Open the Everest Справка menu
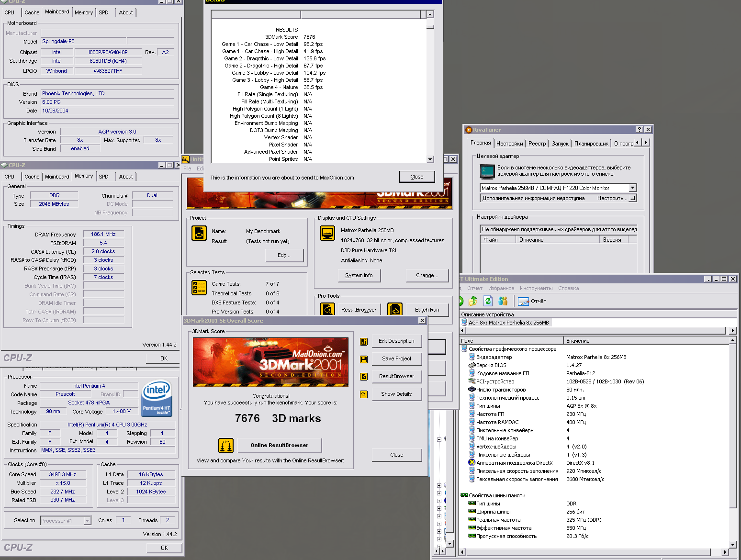This screenshot has width=741, height=560. tap(568, 288)
